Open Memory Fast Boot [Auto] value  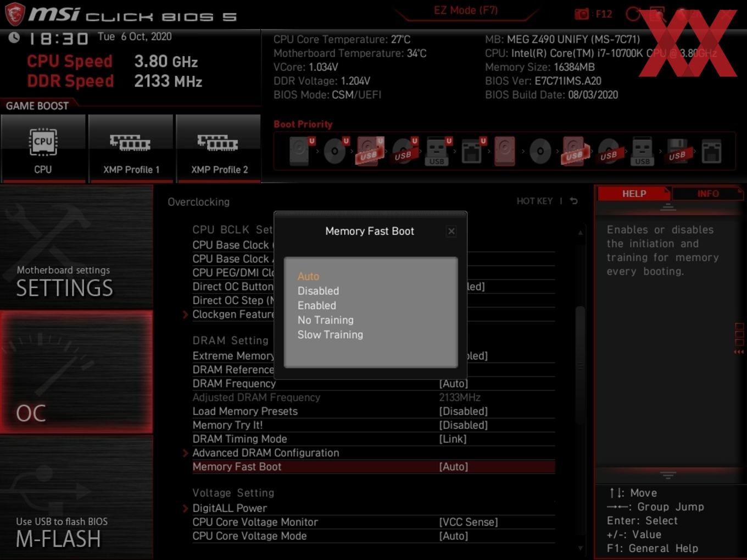(454, 467)
